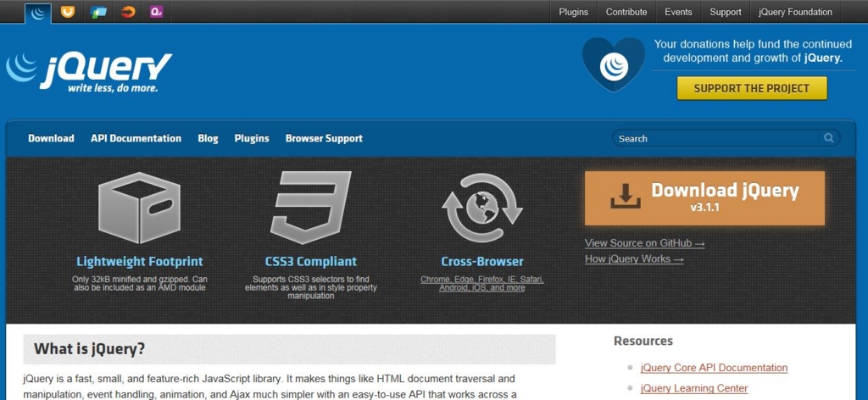Follow the View Source on GitHub link
The width and height of the screenshot is (868, 400).
pos(645,243)
